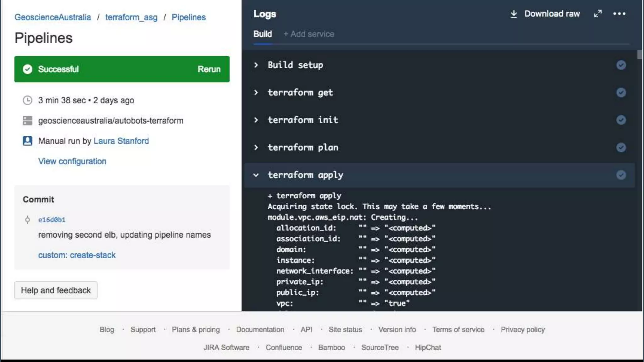Click the user avatar icon
The width and height of the screenshot is (644, 362).
click(x=28, y=141)
